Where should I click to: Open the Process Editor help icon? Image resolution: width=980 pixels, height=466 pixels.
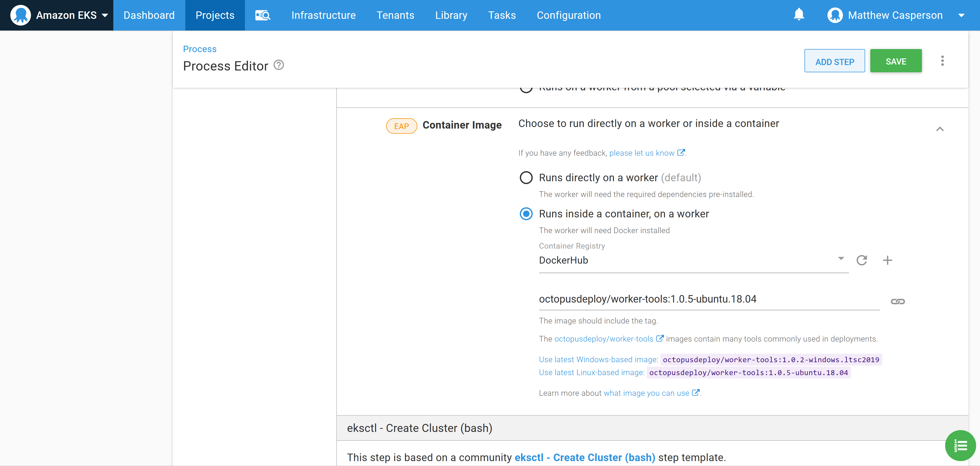point(278,65)
